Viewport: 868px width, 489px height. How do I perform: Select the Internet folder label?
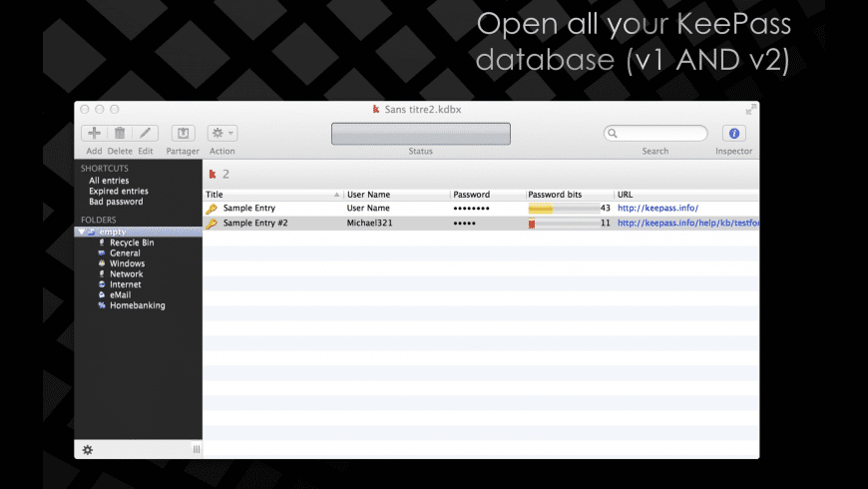[x=125, y=284]
